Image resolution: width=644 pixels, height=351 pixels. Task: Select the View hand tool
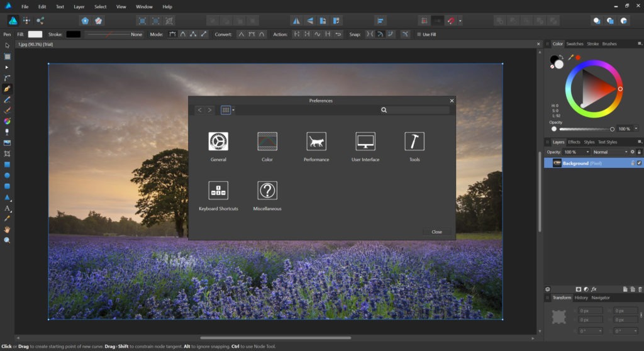[x=7, y=230]
